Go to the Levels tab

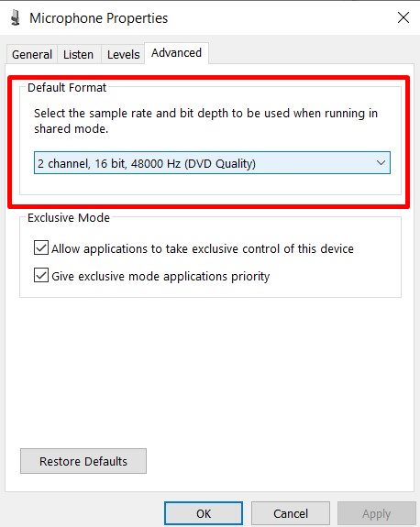(123, 54)
